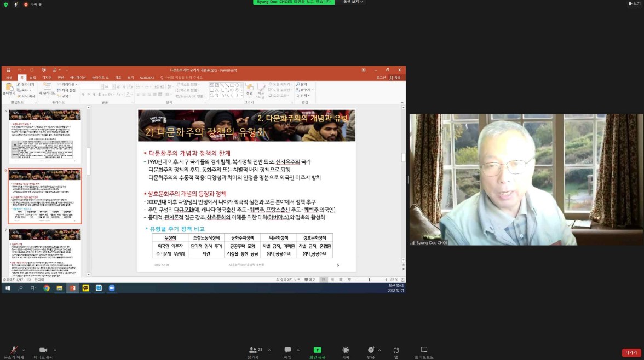Click the tell me search field
The height and width of the screenshot is (360, 644).
182,78
